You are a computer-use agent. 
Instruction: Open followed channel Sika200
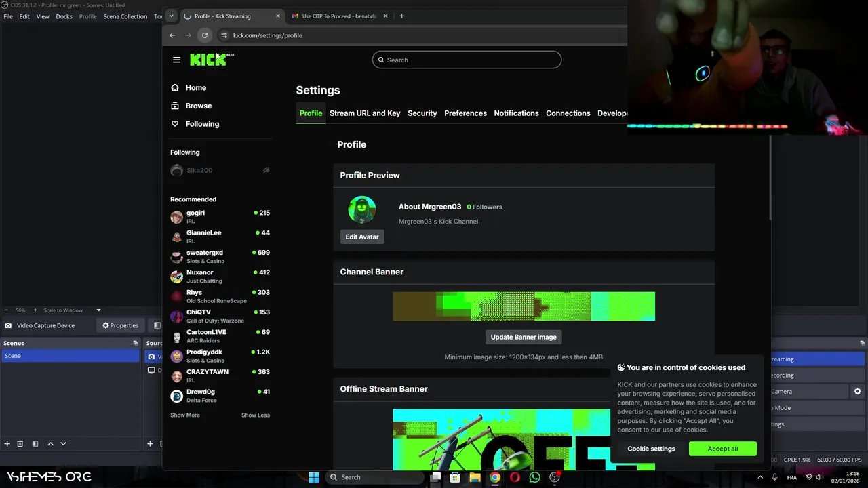click(x=220, y=170)
